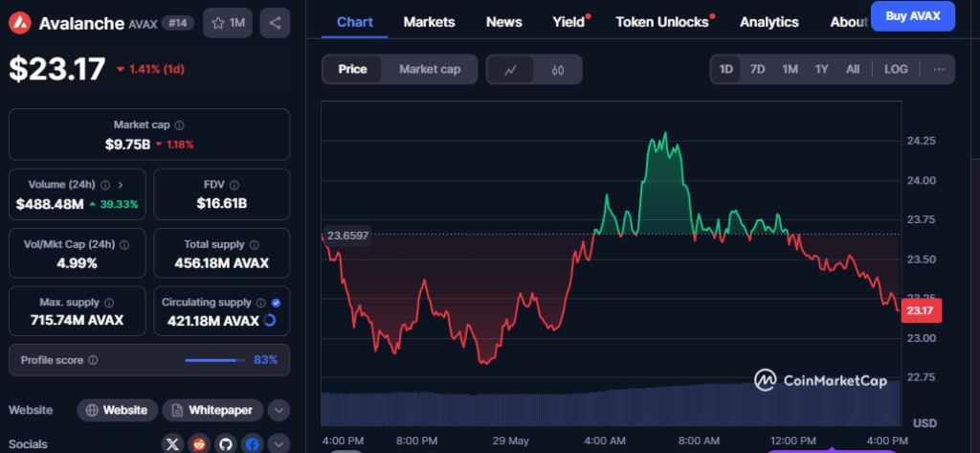Open the About tab
This screenshot has height=453, width=980.
click(x=849, y=22)
